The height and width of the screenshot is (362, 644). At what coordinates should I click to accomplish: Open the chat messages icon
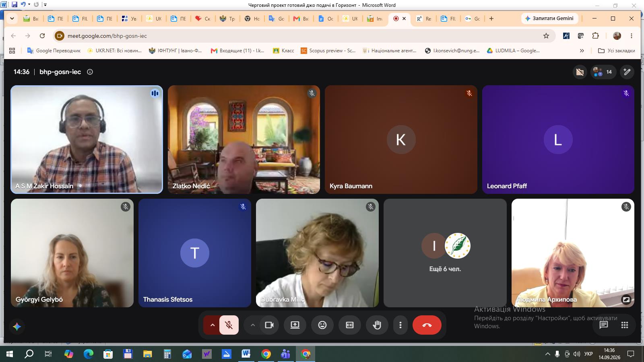603,325
